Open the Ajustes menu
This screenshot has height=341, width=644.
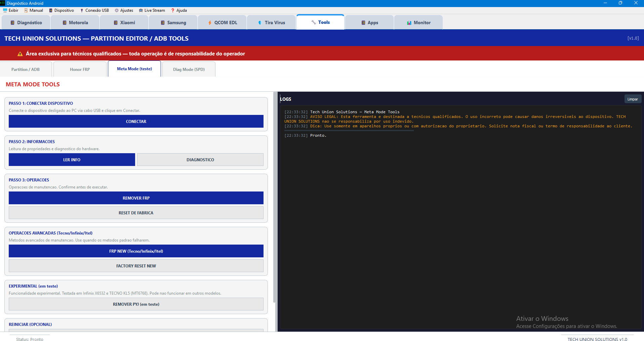tap(124, 10)
